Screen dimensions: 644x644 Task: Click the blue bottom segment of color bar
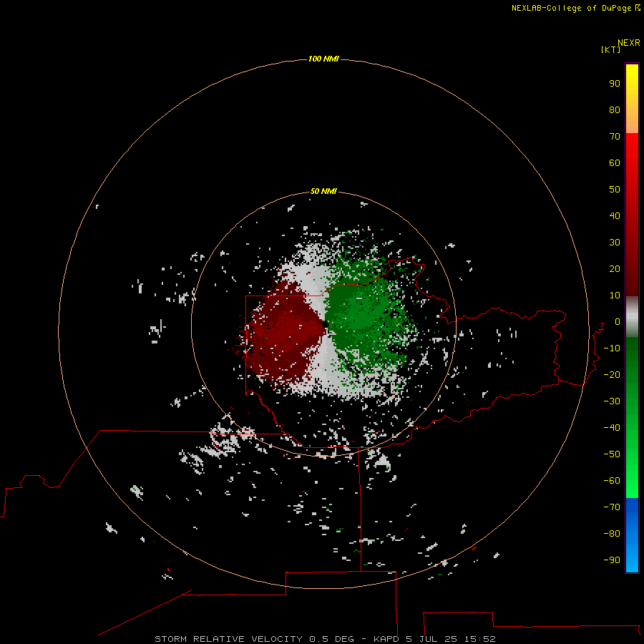click(x=632, y=535)
